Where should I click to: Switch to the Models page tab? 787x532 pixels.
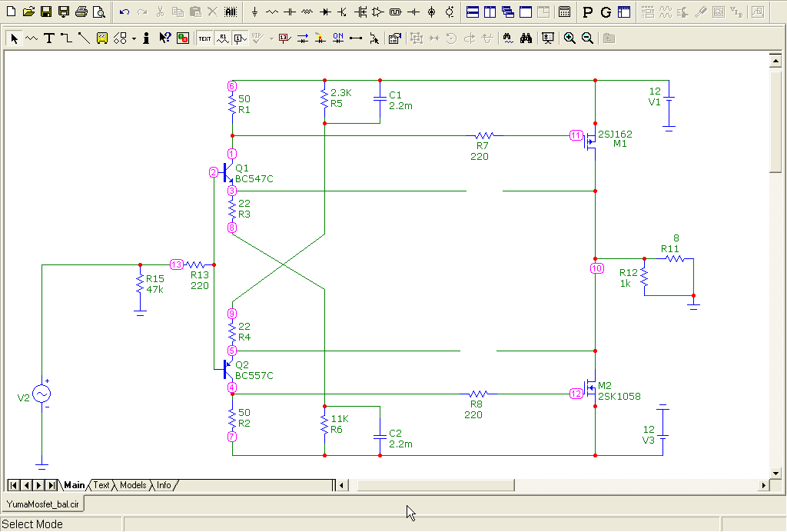(133, 485)
